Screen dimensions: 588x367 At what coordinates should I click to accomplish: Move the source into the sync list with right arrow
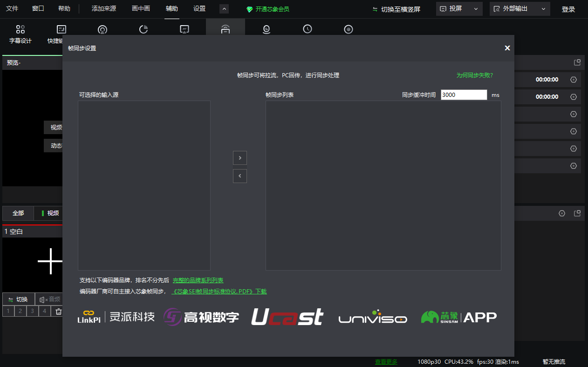pyautogui.click(x=240, y=158)
